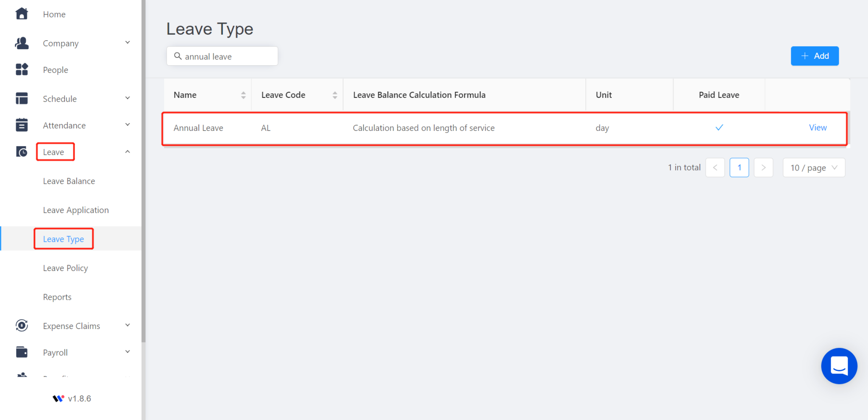Expand the Company menu chevron

(128, 43)
